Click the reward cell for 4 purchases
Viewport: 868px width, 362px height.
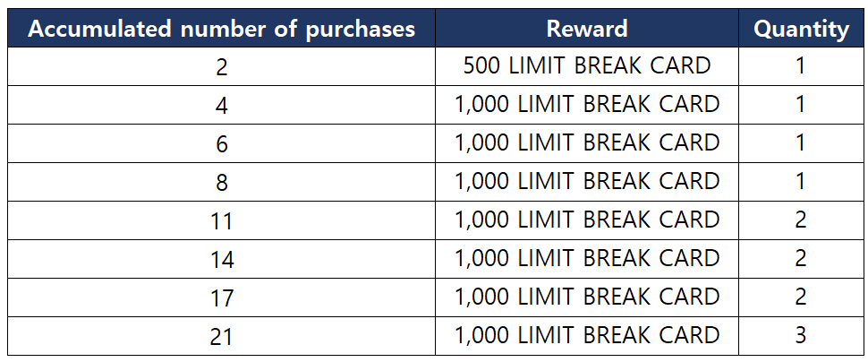click(587, 105)
